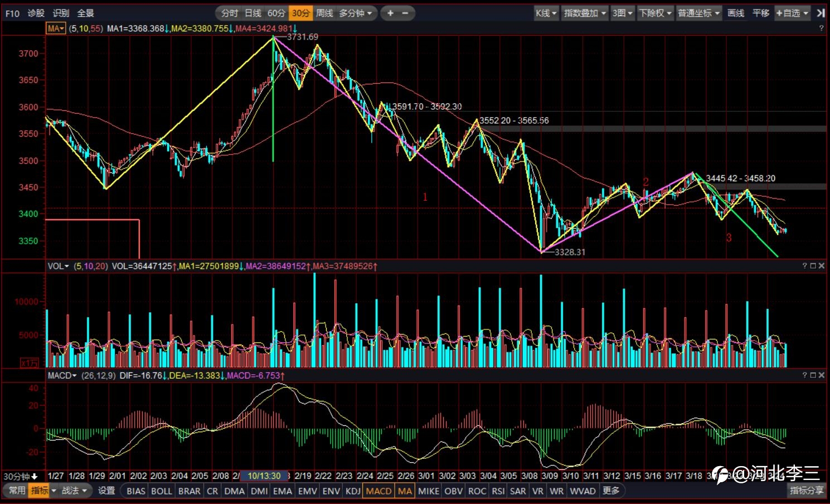830x504 pixels.
Task: Activate the 平移 pan tool
Action: (x=760, y=13)
